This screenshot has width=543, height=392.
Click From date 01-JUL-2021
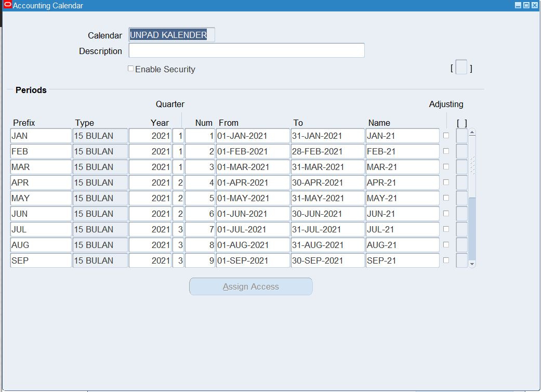pyautogui.click(x=253, y=229)
